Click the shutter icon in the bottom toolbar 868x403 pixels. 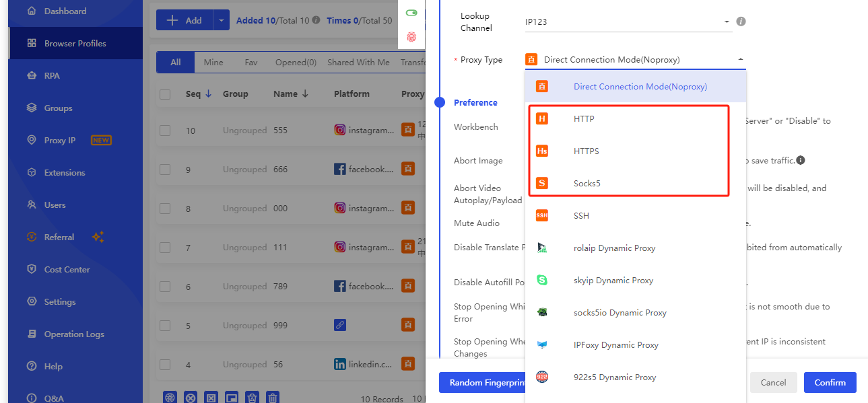coord(170,398)
